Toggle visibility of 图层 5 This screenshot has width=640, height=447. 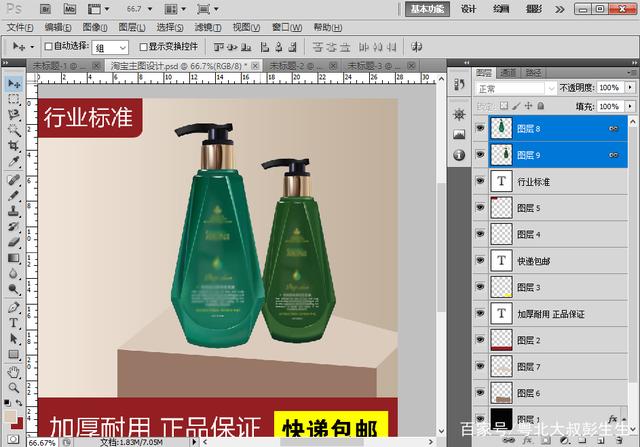pos(480,207)
